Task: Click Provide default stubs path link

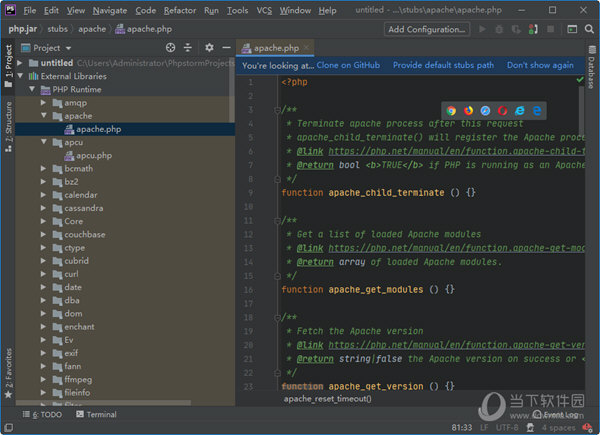Action: pos(443,65)
